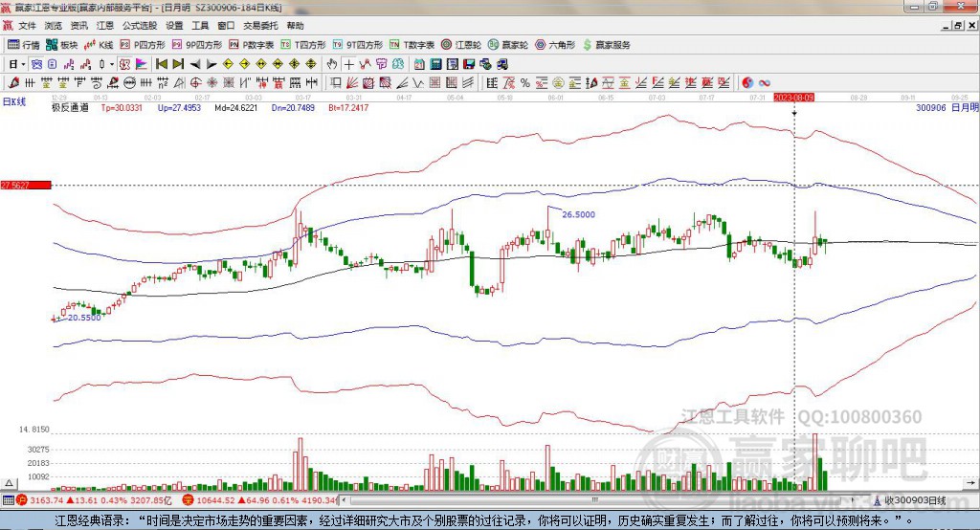Image resolution: width=980 pixels, height=530 pixels.
Task: Open the 帮助 menu
Action: tap(295, 26)
